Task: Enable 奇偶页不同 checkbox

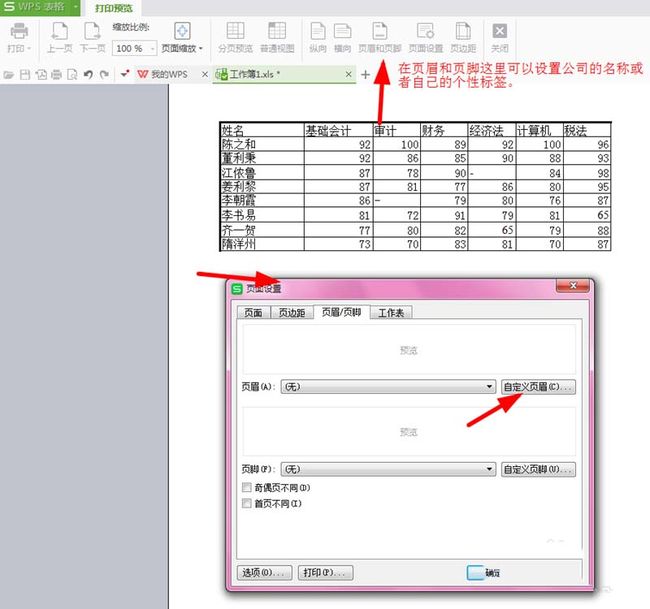Action: [247, 487]
